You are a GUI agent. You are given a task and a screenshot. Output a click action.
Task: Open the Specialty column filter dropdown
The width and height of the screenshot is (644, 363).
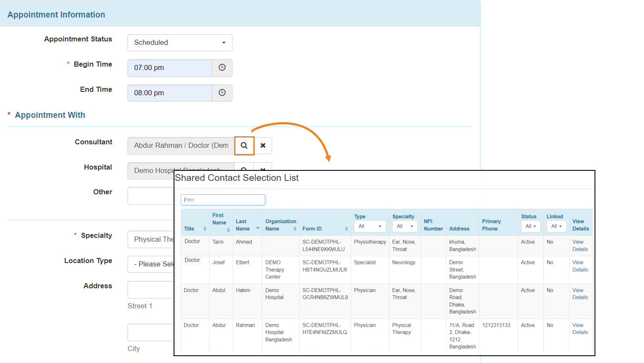click(x=404, y=226)
